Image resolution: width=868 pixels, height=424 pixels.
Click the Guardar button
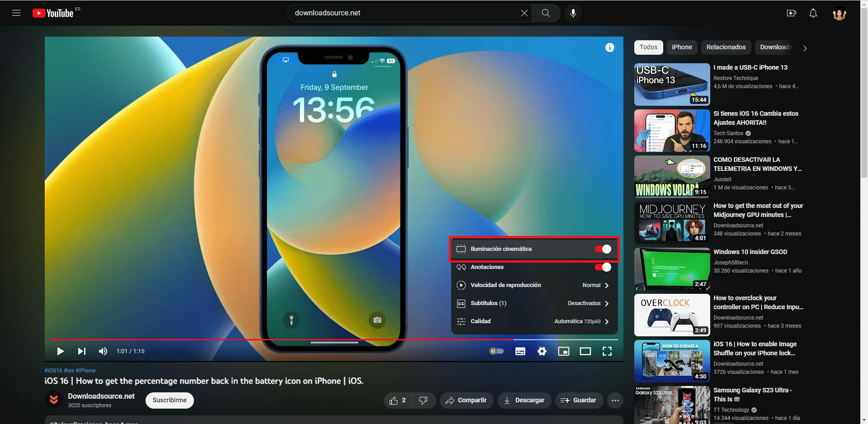point(579,400)
